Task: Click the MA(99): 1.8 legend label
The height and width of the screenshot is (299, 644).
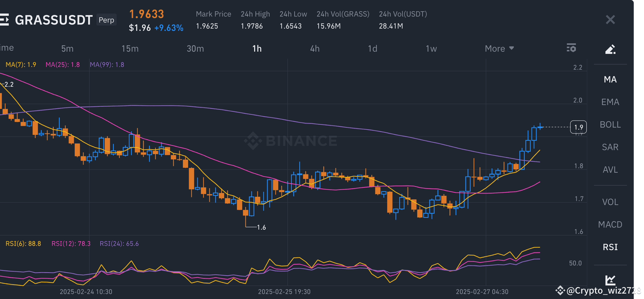Action: coord(107,65)
